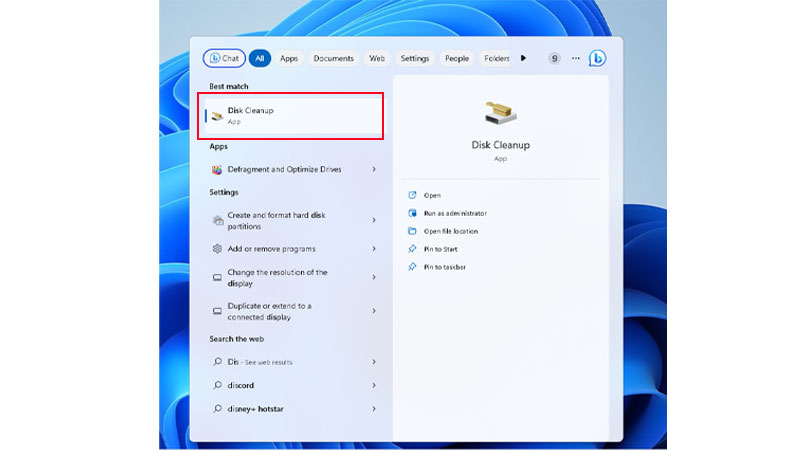Switch to the Web filter tab
The width and height of the screenshot is (800, 450).
point(377,58)
